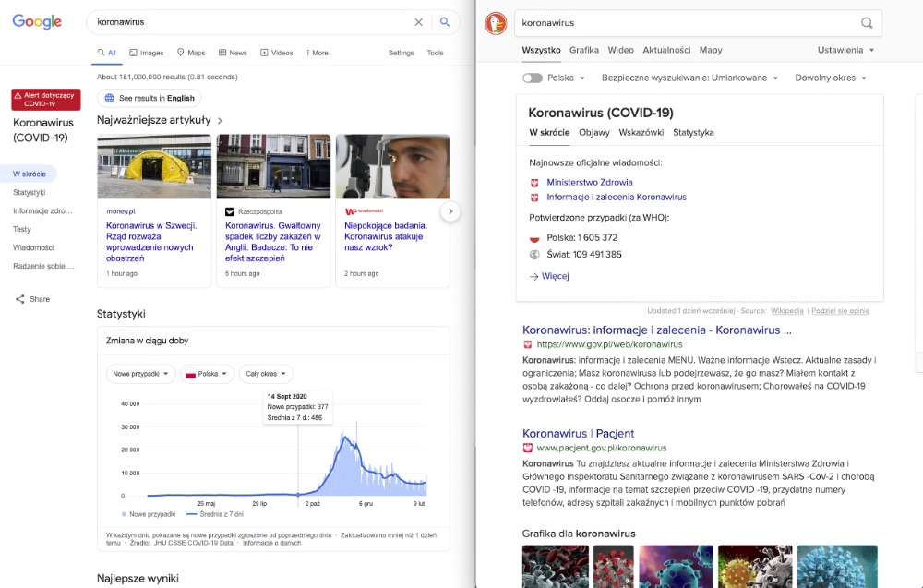
Task: Open the DuckDuckGo logo homepage
Action: click(x=496, y=23)
